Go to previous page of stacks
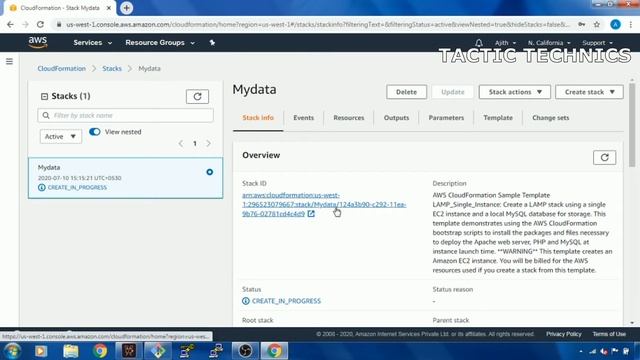 (x=181, y=143)
